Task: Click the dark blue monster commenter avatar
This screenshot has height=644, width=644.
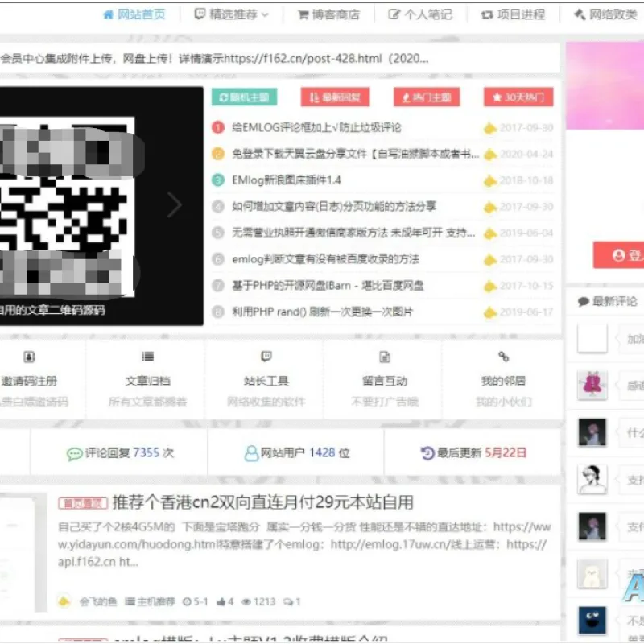Action: (592, 620)
